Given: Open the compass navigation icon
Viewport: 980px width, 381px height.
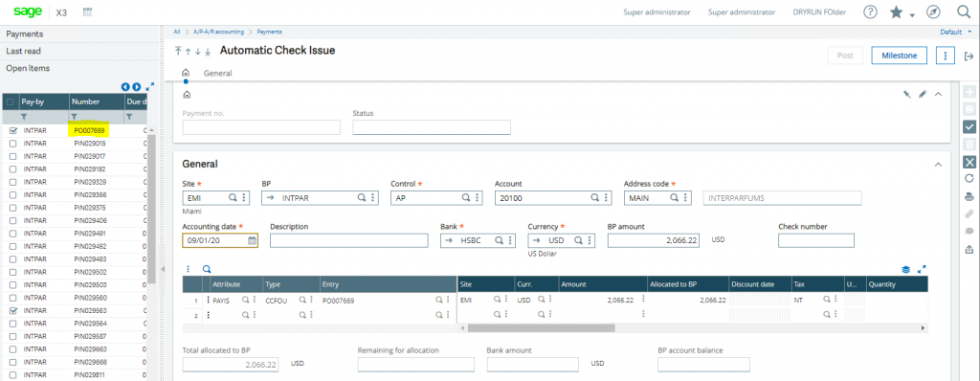Looking at the screenshot, I should [934, 11].
